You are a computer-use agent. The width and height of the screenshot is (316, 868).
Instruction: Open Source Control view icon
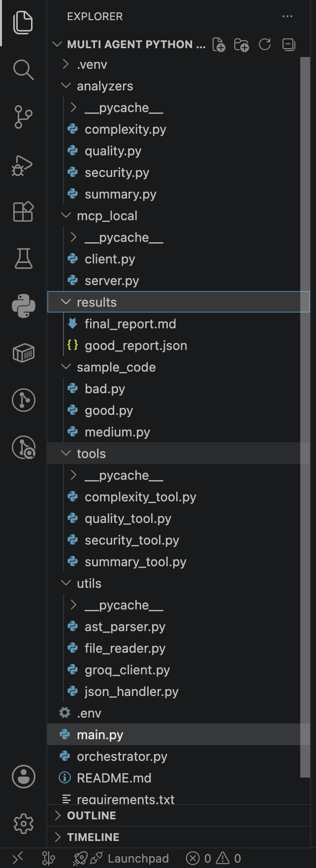click(23, 117)
